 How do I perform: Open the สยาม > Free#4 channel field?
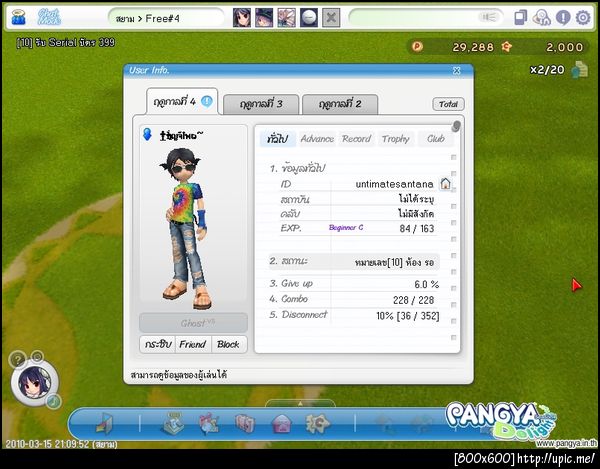point(166,18)
